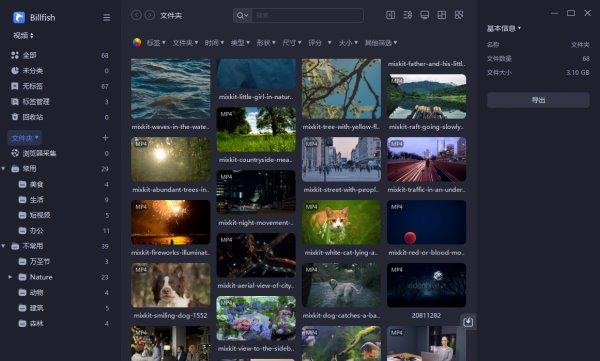
Task: Toggle the split panel layout icon
Action: (390, 15)
